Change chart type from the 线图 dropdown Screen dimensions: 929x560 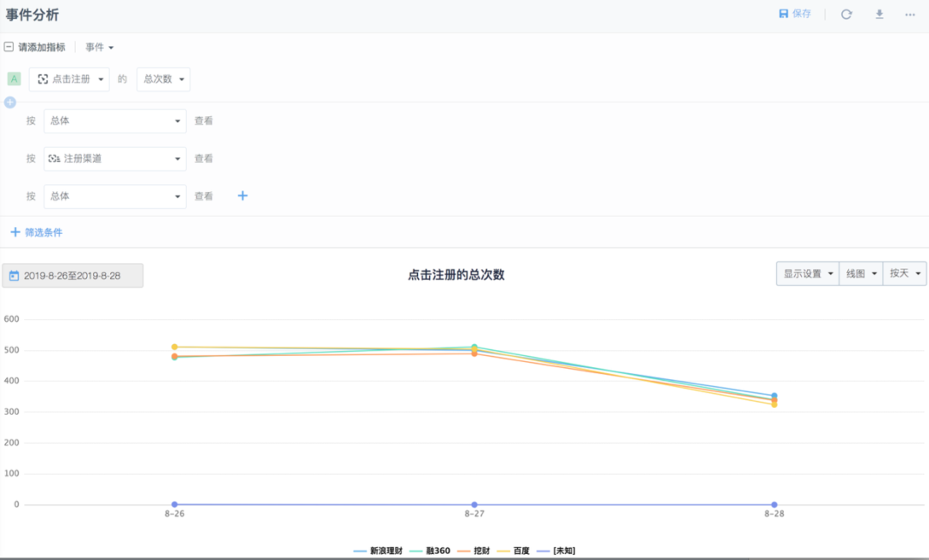(860, 273)
